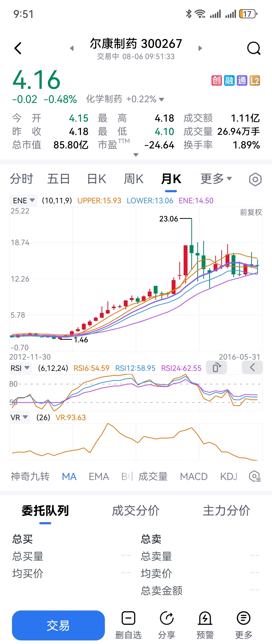
Task: Tap the 1.46 low marker on chart
Action: (81, 340)
